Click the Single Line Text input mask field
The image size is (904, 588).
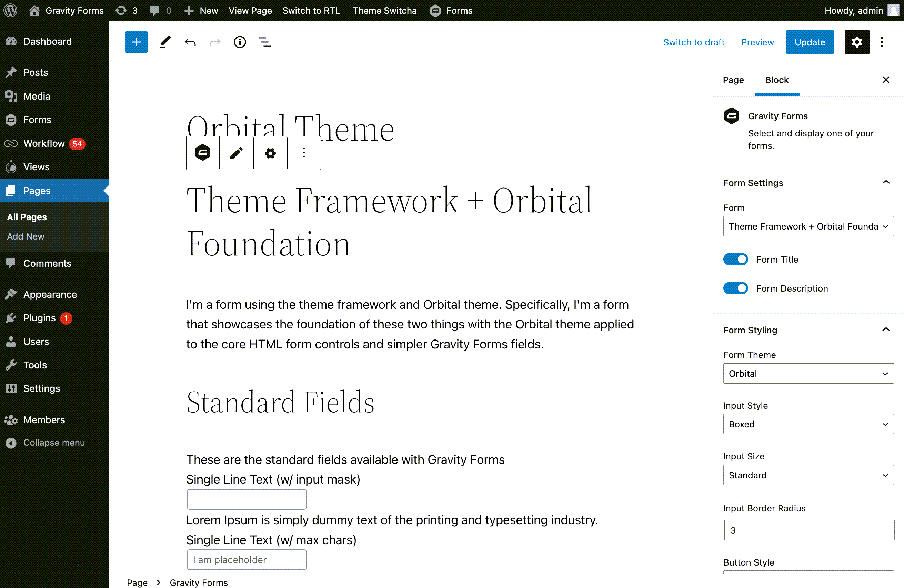(247, 499)
